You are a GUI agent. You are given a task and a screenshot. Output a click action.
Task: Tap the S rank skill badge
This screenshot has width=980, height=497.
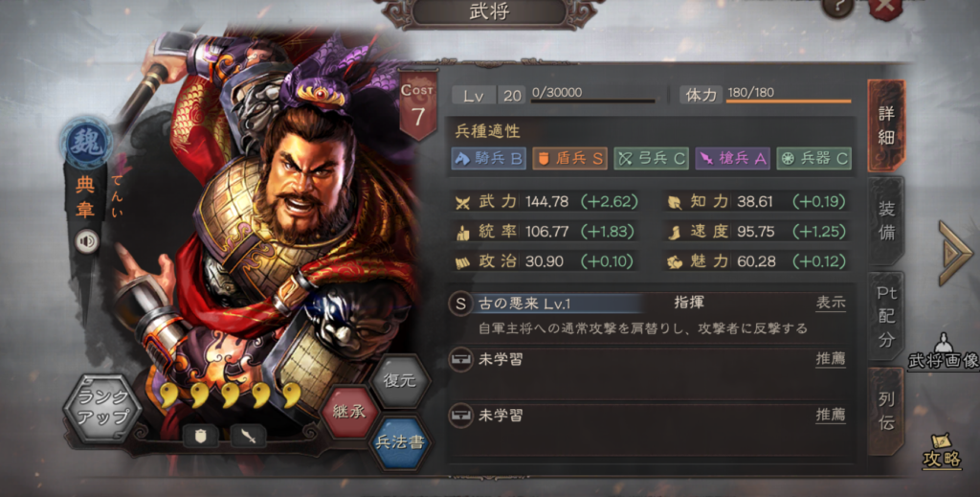tap(460, 304)
